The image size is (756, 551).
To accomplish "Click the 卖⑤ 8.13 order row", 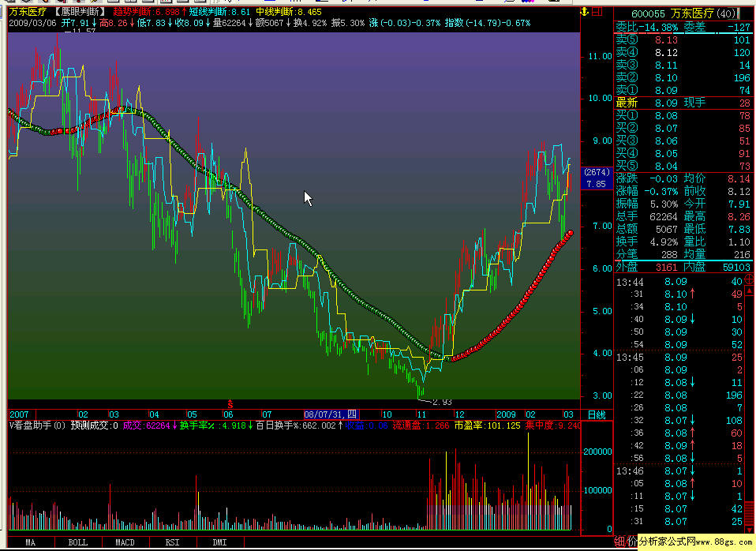I will point(683,40).
